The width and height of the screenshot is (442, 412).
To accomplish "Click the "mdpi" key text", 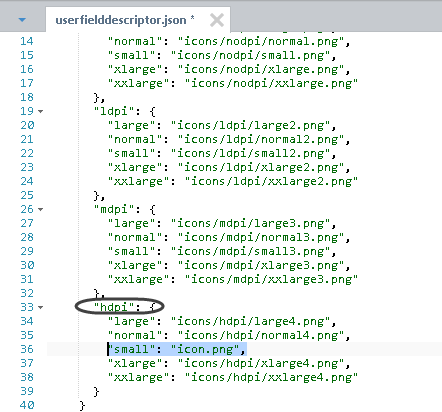I will (x=114, y=209).
